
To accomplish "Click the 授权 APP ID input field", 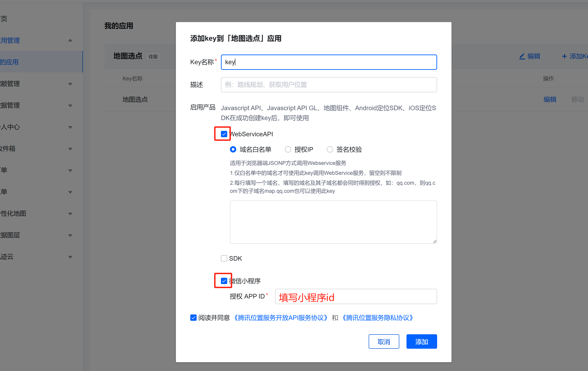I will [356, 296].
